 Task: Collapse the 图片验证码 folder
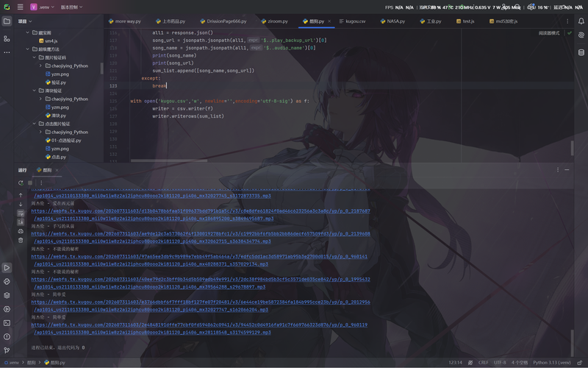pos(34,57)
